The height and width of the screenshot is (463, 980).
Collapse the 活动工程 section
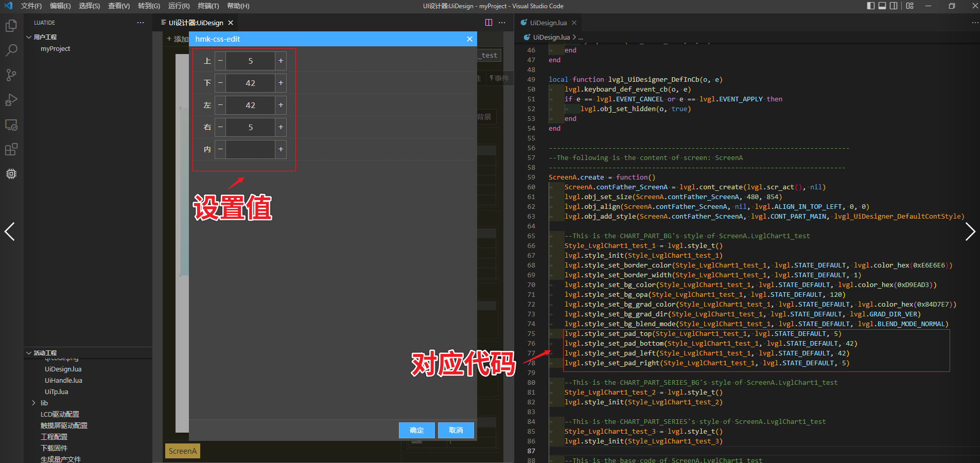click(x=29, y=353)
